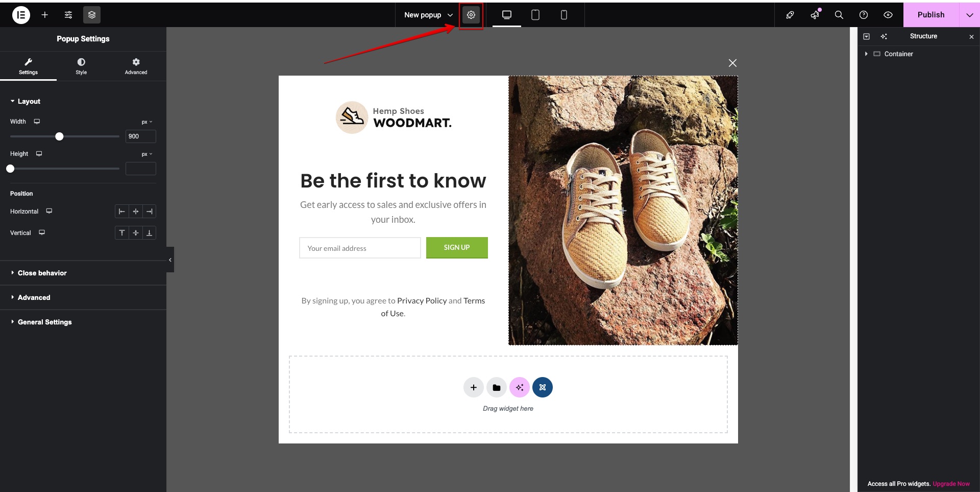The width and height of the screenshot is (980, 492).
Task: Open the add element plus icon
Action: [45, 15]
